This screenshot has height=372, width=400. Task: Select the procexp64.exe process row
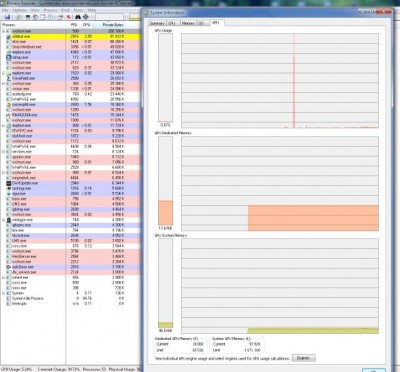[x=70, y=104]
